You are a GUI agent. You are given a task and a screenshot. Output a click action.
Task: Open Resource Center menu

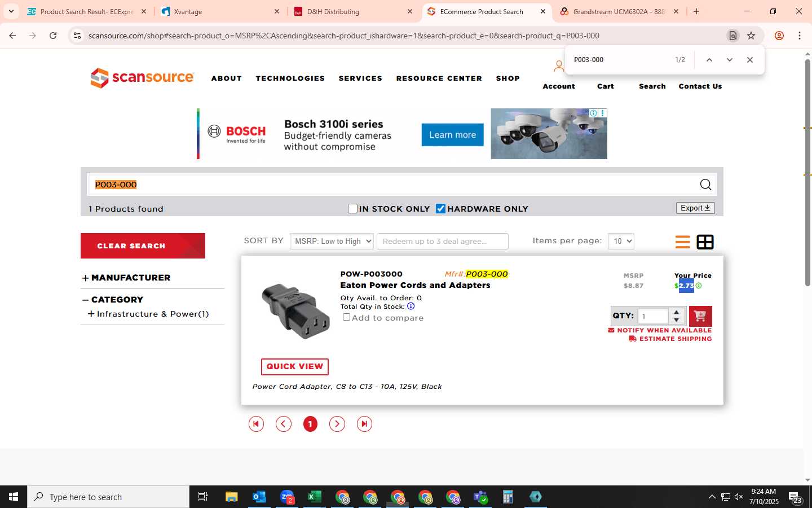[439, 78]
